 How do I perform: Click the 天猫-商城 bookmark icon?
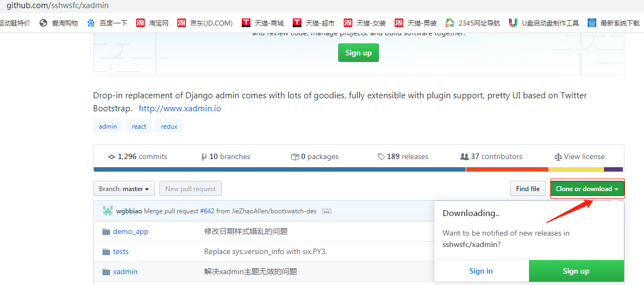[x=246, y=23]
